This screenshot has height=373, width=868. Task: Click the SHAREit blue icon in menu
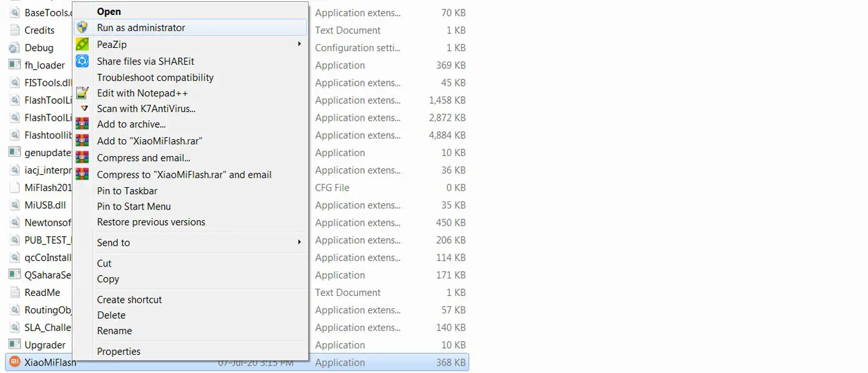(82, 61)
